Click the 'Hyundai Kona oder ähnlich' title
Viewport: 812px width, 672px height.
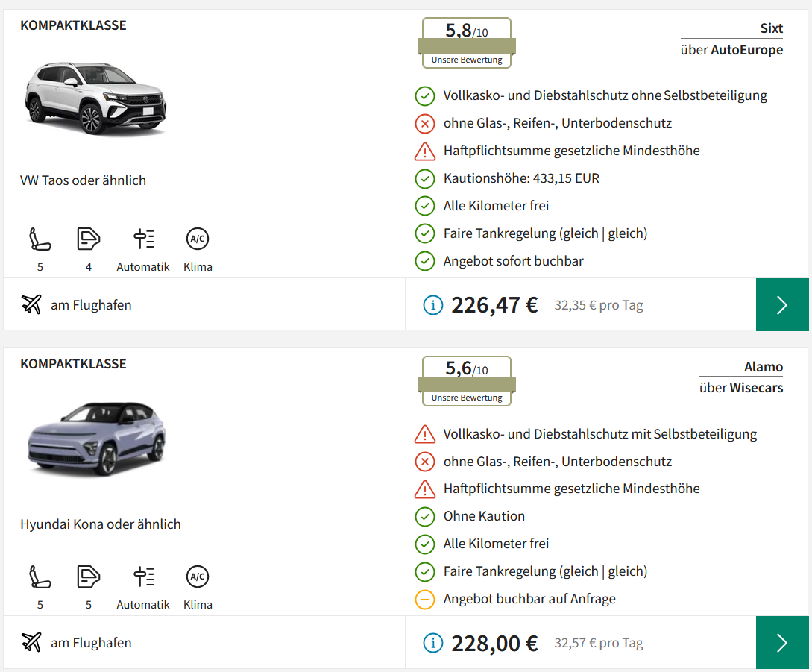tap(101, 524)
